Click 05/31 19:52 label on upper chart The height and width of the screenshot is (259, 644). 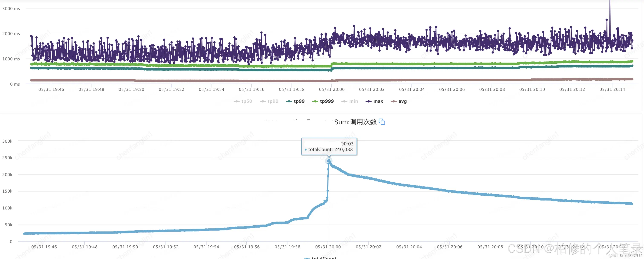coord(171,89)
